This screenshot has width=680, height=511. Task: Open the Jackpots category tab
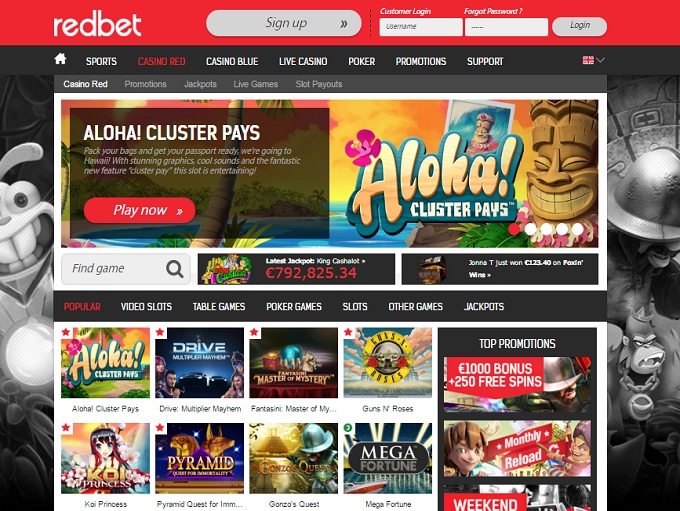(484, 307)
